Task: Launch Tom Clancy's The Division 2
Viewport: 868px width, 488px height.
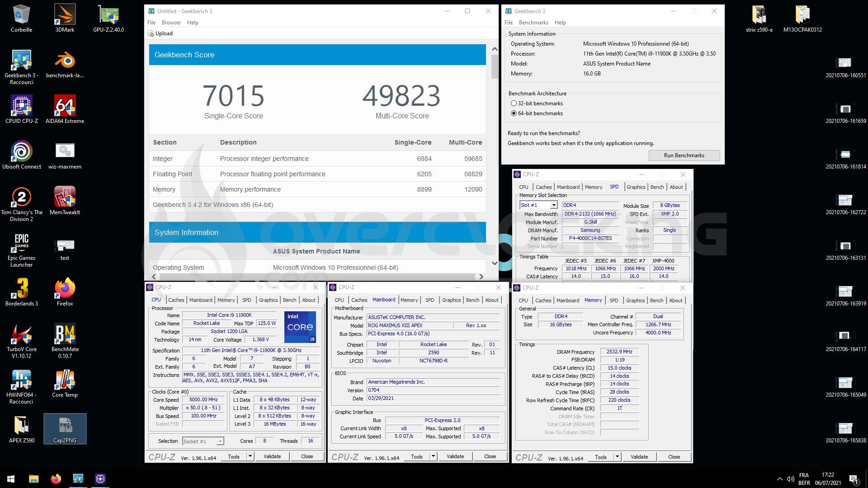Action: pos(21,204)
